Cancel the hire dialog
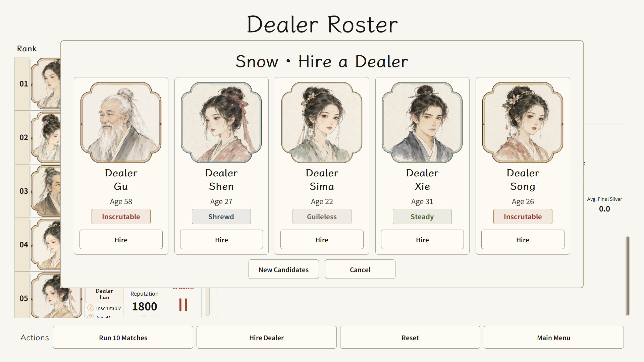 [360, 269]
